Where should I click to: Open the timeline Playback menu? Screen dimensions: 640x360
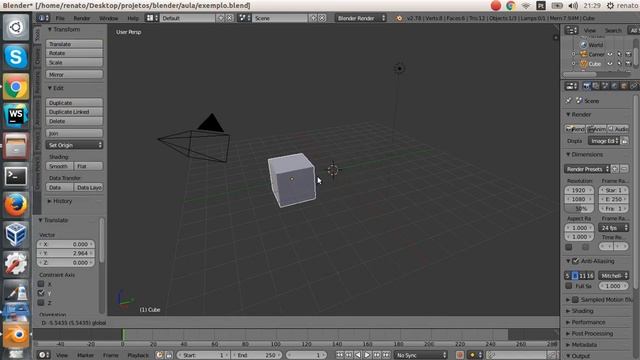pos(138,355)
